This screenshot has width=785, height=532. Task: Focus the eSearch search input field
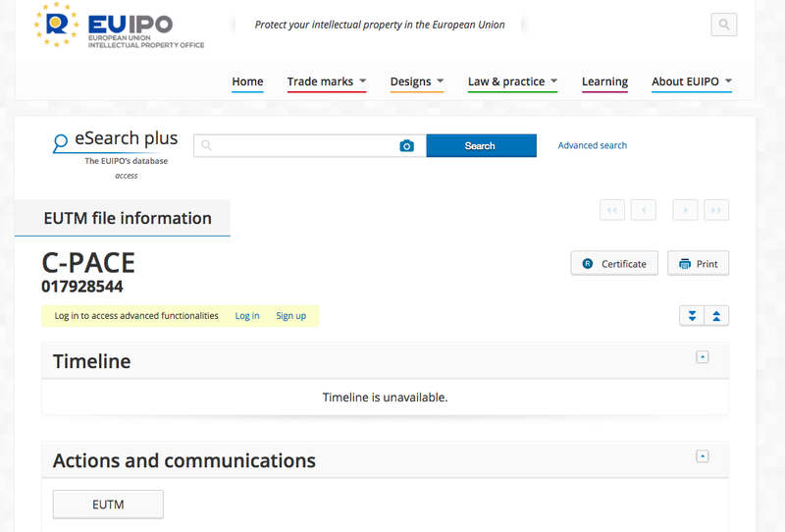(310, 146)
